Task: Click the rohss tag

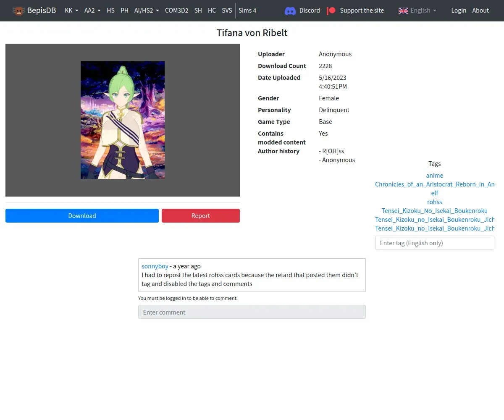Action: 435,202
